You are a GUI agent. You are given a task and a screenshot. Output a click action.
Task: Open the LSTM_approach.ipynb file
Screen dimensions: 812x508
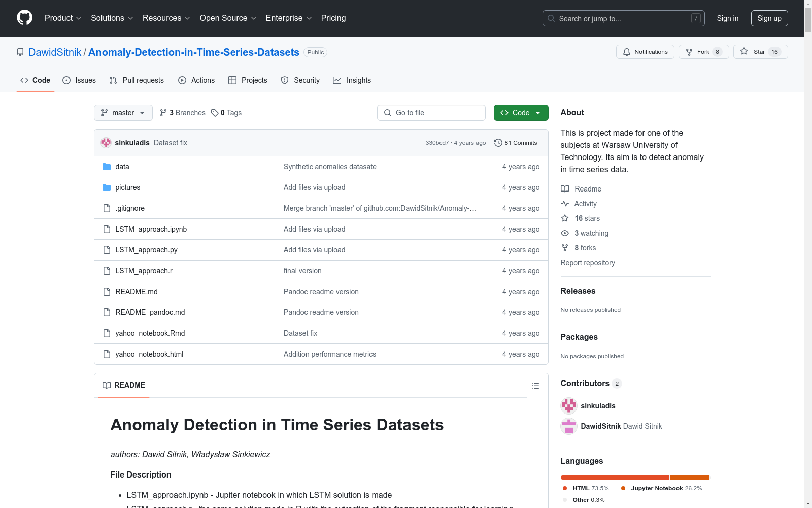pyautogui.click(x=151, y=229)
